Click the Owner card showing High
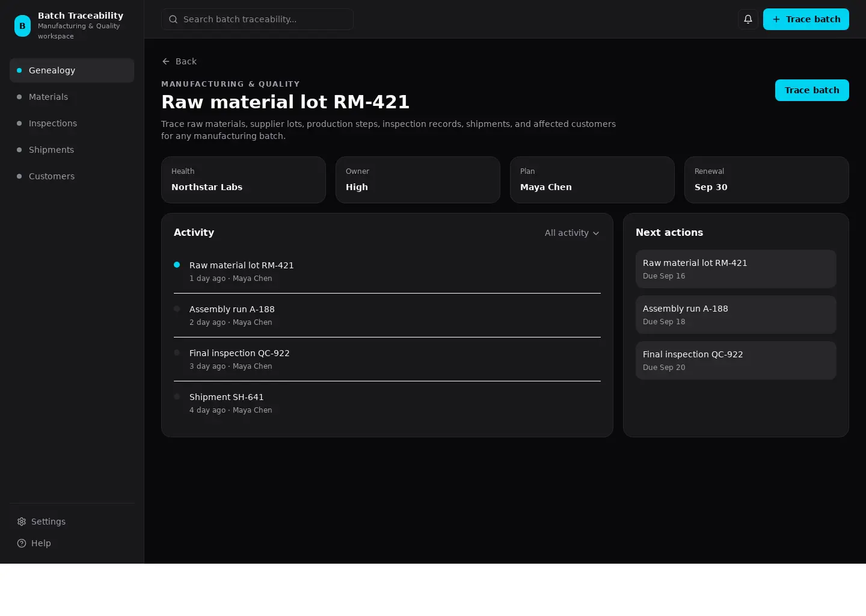 (418, 180)
